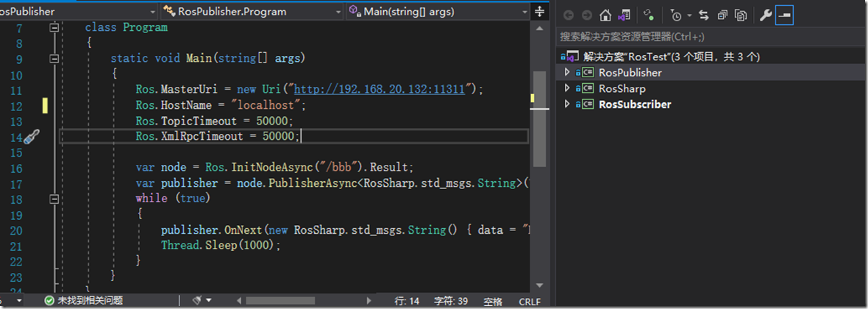Switch between solutions and folder views

tap(625, 15)
